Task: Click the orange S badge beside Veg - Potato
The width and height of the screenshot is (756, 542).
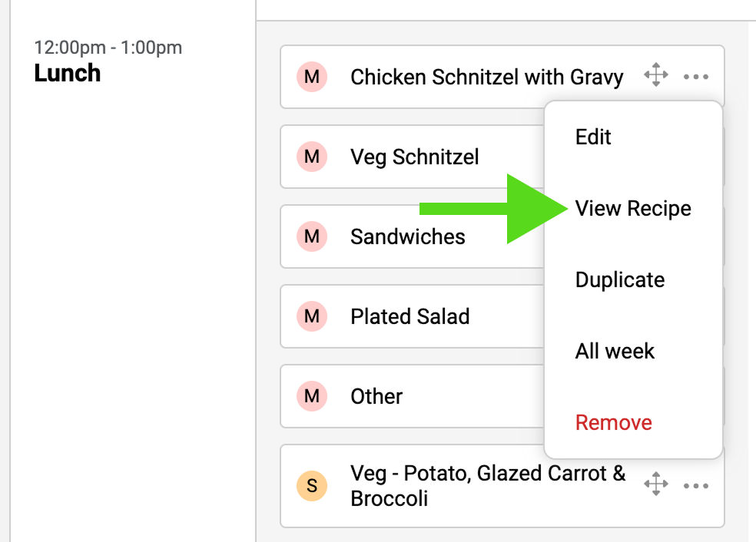Action: click(x=312, y=486)
